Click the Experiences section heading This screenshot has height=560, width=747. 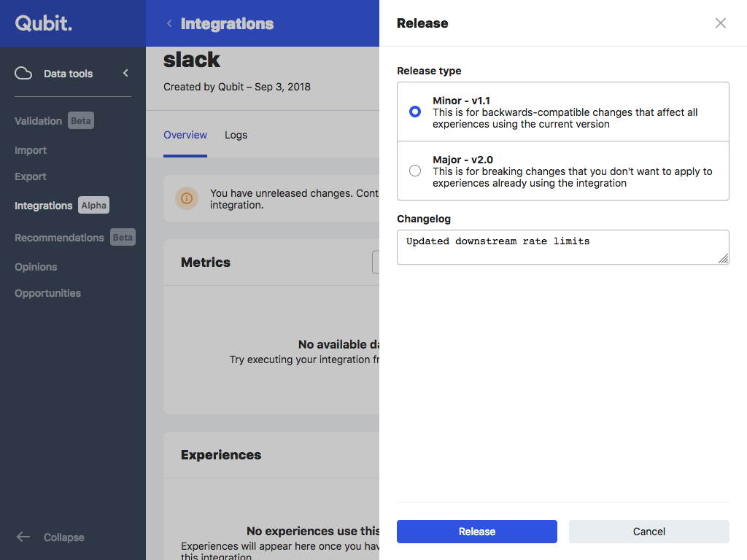[221, 455]
